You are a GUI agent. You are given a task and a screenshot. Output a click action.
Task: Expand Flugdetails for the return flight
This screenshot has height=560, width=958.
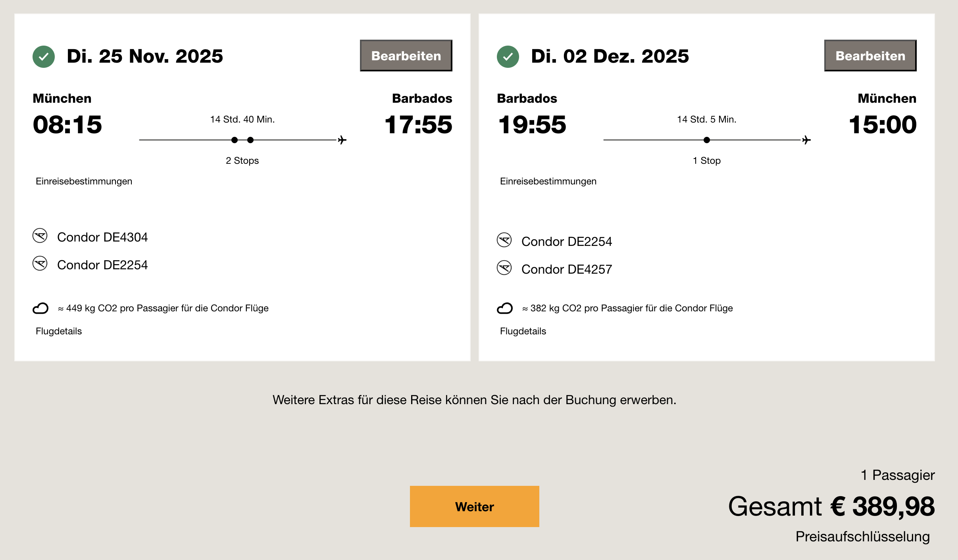(523, 331)
